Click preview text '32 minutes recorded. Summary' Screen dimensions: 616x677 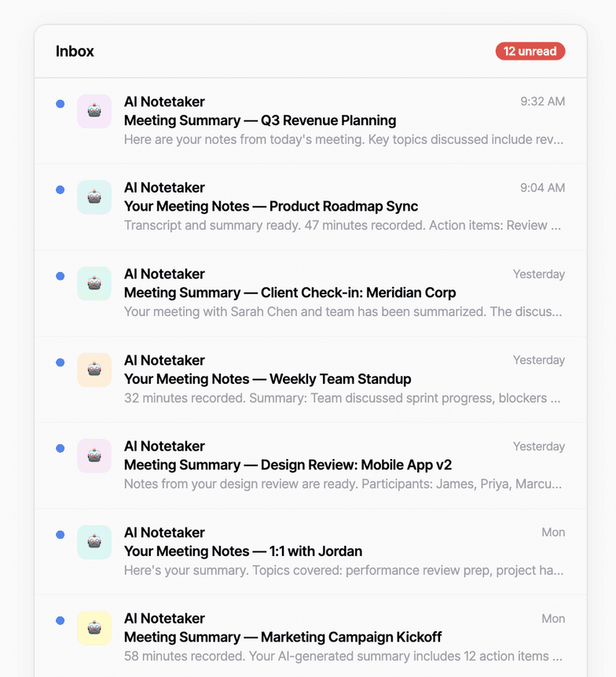(215, 398)
